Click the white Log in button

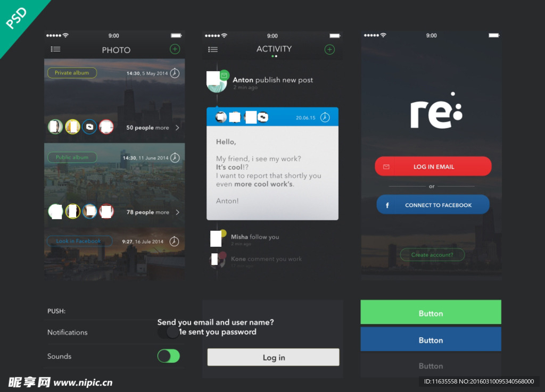pos(273,357)
